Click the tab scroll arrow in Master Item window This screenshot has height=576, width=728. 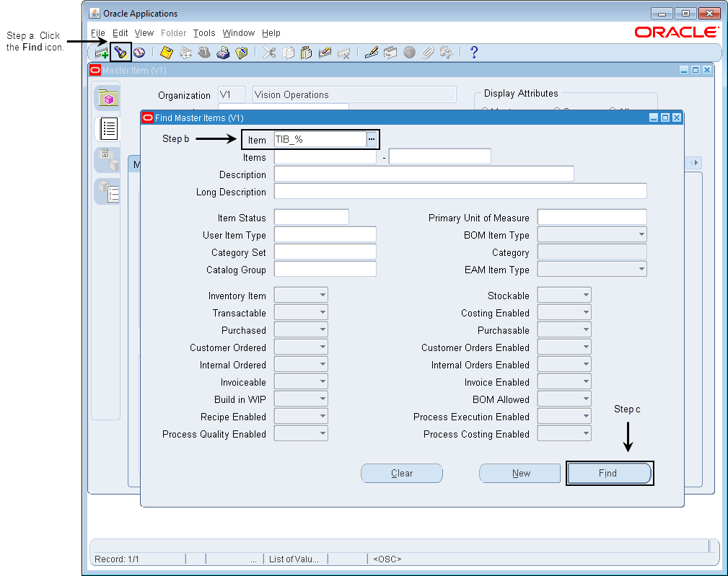point(694,162)
